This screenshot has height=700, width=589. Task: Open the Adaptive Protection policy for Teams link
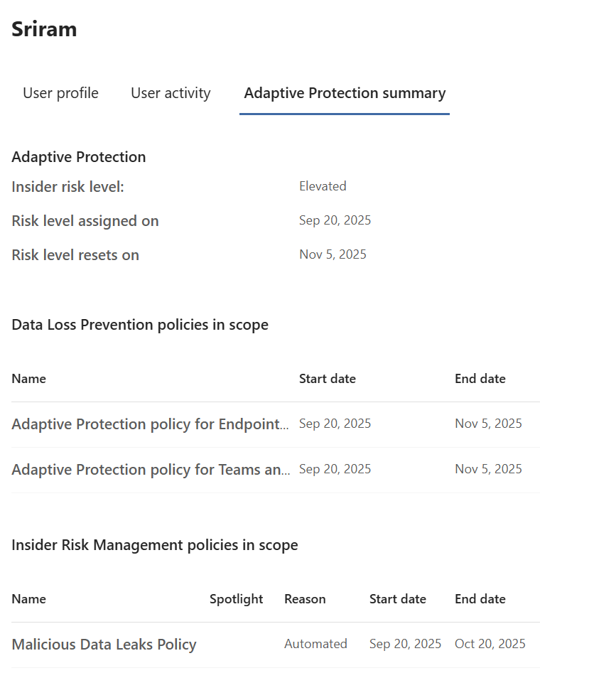point(150,470)
